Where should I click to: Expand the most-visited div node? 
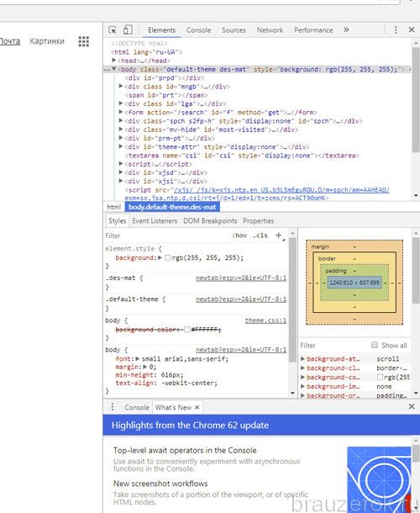tap(121, 129)
